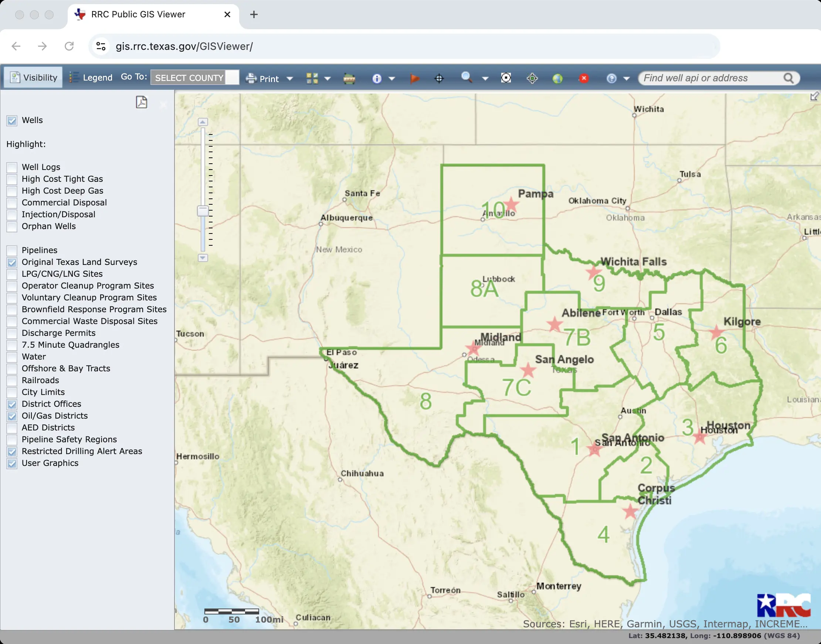Viewport: 821px width, 644px height.
Task: Click the blue identify info icon
Action: click(377, 78)
